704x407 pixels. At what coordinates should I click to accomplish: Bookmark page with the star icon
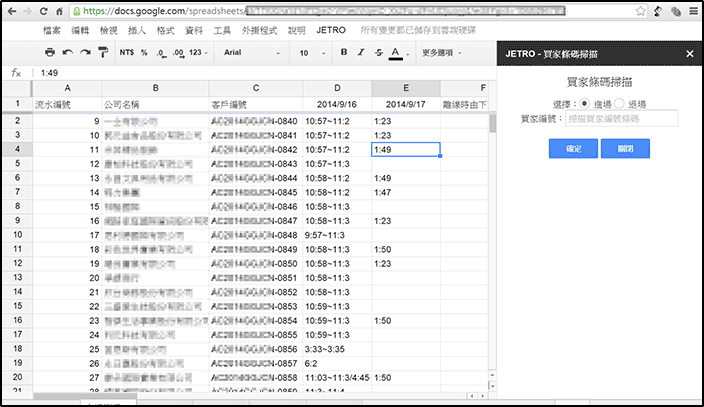pos(652,12)
